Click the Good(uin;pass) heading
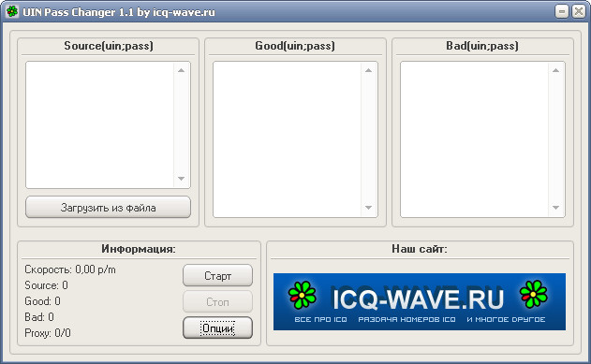This screenshot has height=364, width=591. (x=295, y=46)
